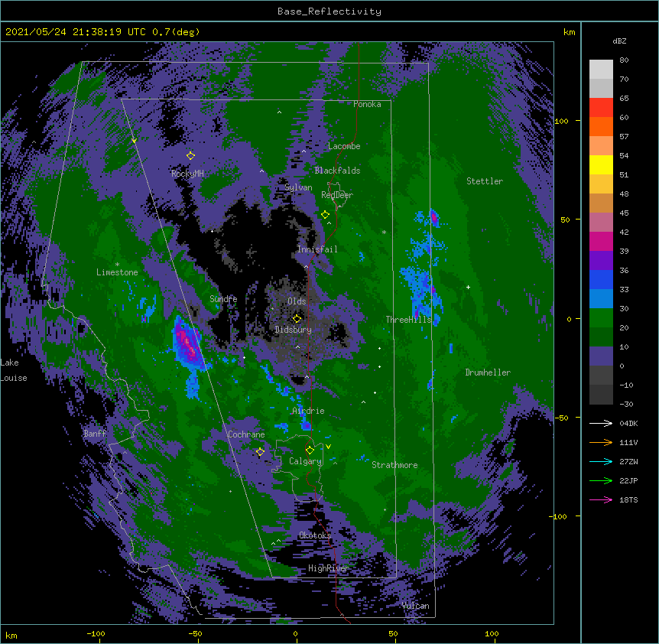Click the 18TS legend label text

point(628,499)
